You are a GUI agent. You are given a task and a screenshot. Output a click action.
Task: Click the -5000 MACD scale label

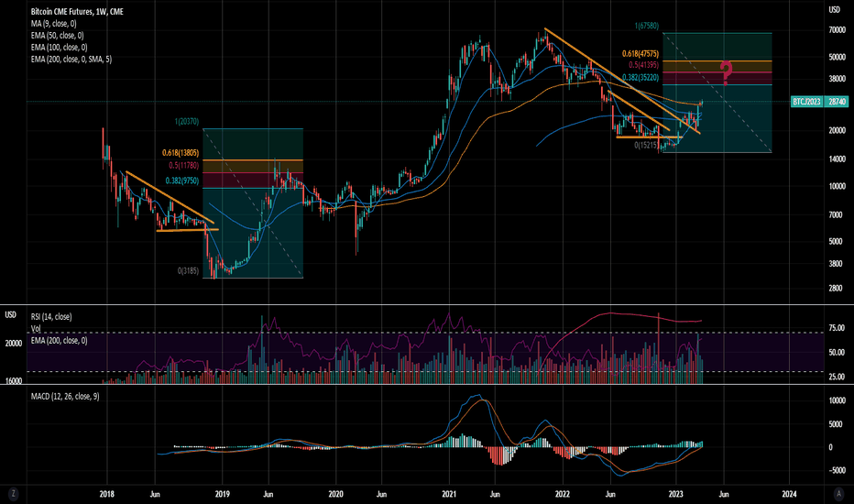837,470
